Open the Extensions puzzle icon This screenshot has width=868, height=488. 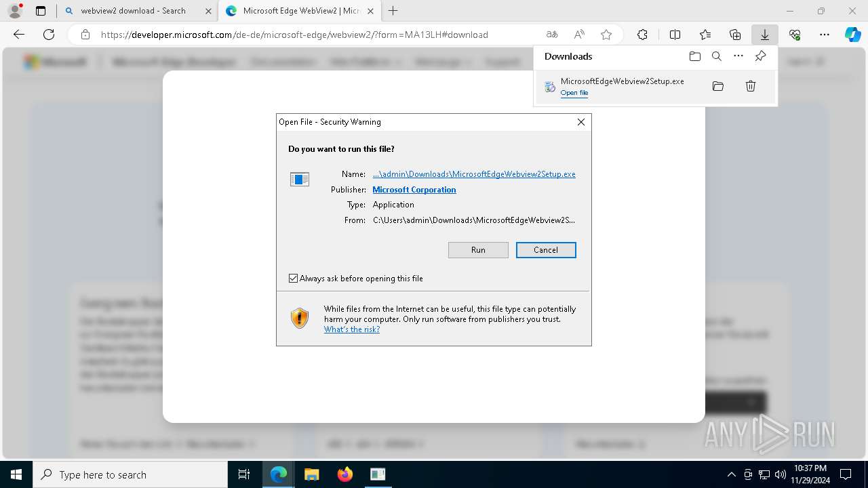(642, 35)
